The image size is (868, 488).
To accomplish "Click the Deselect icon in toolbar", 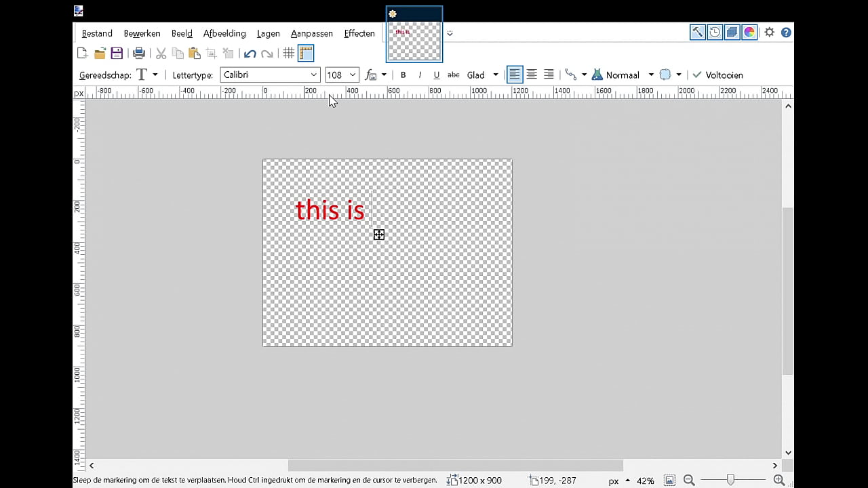I will [x=228, y=54].
